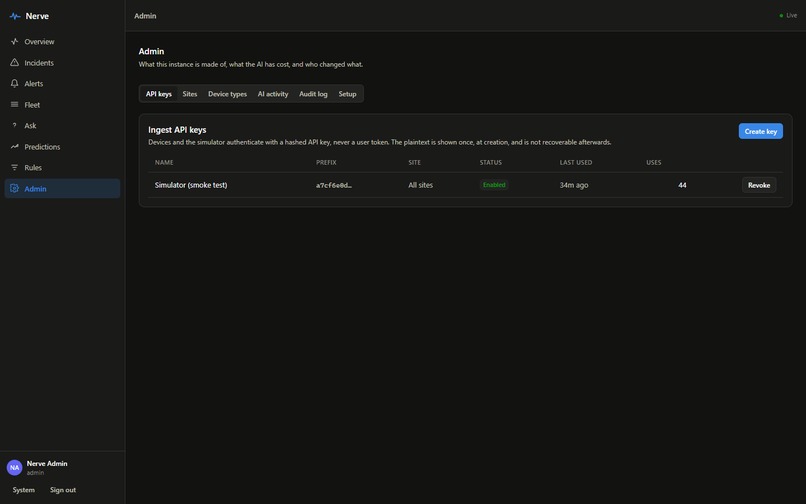Click the Create key button

[x=761, y=131]
